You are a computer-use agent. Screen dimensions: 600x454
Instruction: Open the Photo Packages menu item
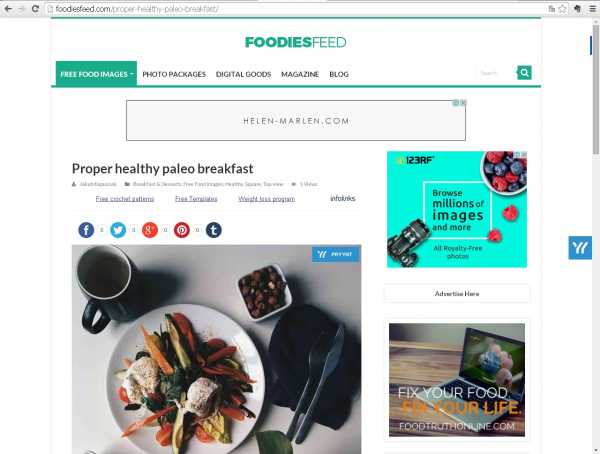(x=174, y=74)
